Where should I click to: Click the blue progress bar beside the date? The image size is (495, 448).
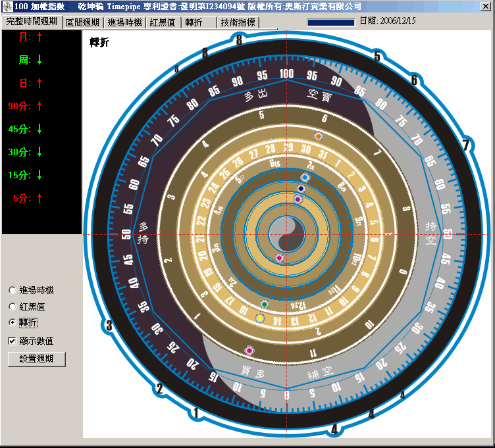click(x=330, y=22)
